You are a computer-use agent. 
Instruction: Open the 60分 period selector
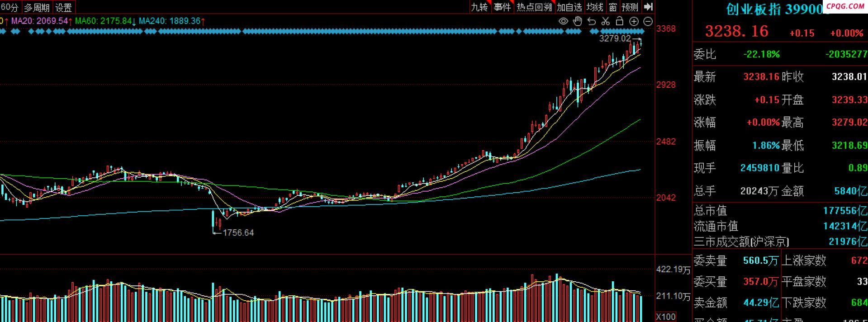[x=9, y=8]
